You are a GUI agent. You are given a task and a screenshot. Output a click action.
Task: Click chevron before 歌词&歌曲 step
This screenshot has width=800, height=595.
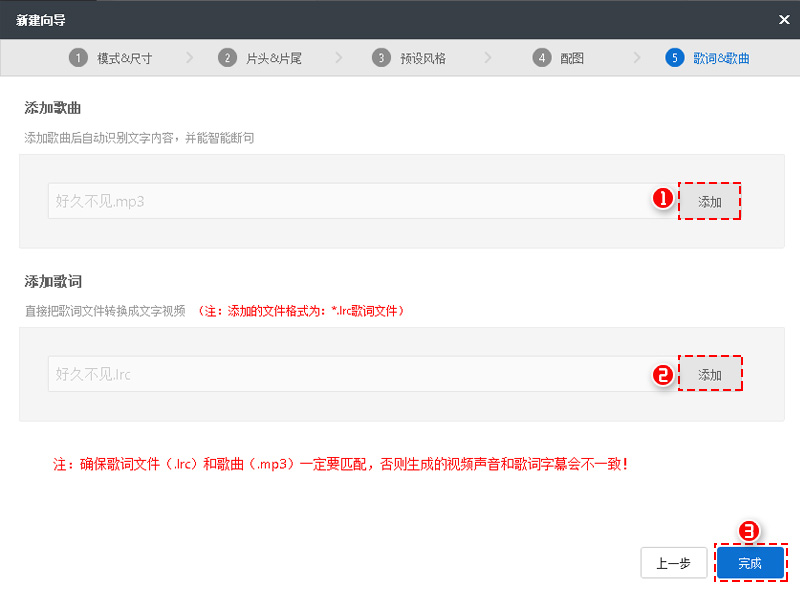(x=638, y=58)
